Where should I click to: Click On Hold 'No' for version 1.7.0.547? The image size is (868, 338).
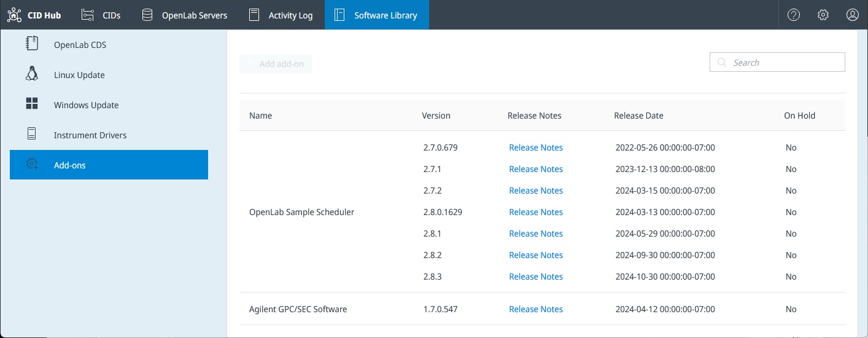pos(791,309)
